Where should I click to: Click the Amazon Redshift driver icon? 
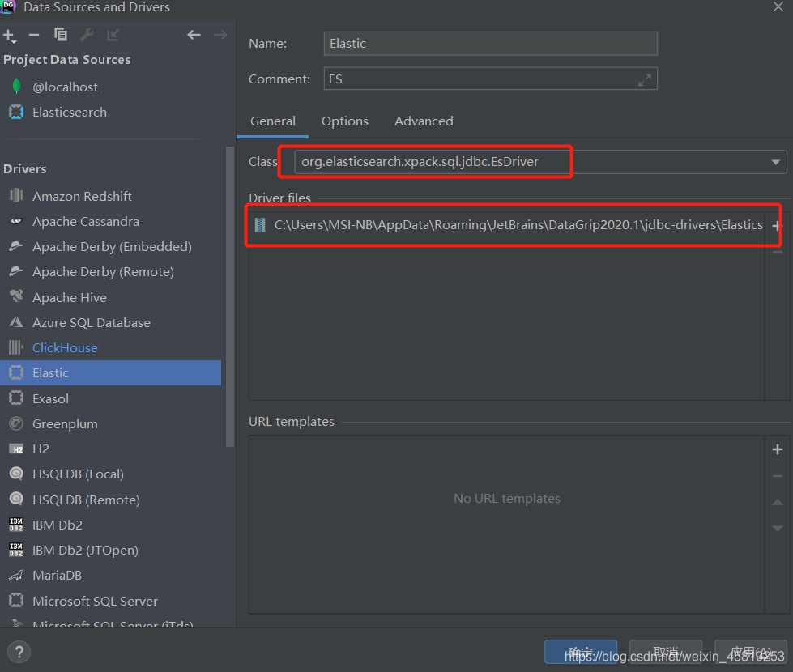coord(16,195)
